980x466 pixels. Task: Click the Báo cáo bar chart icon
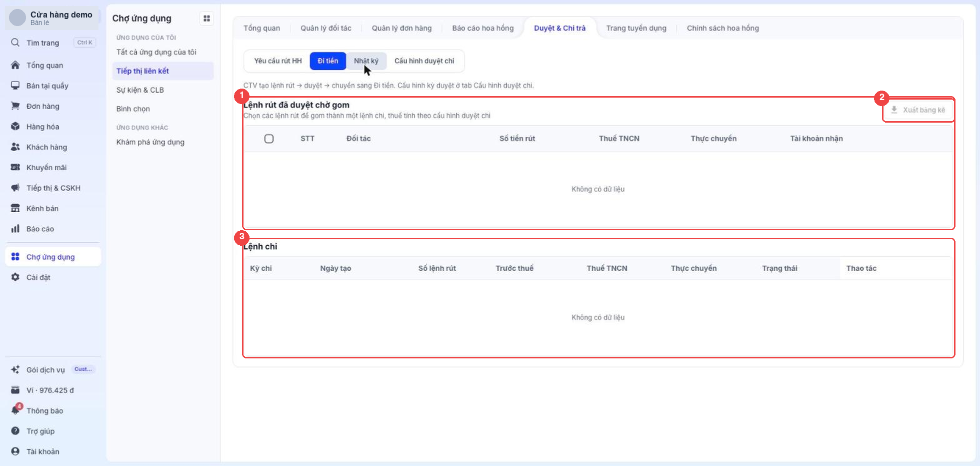pyautogui.click(x=15, y=229)
